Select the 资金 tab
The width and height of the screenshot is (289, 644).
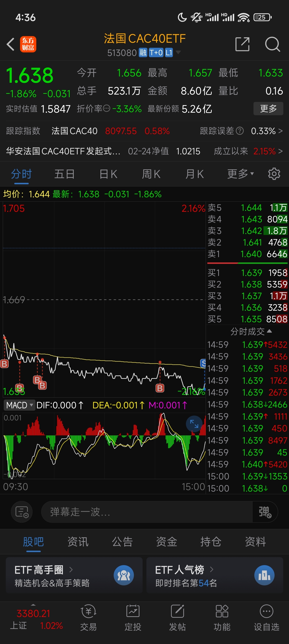pyautogui.click(x=166, y=542)
